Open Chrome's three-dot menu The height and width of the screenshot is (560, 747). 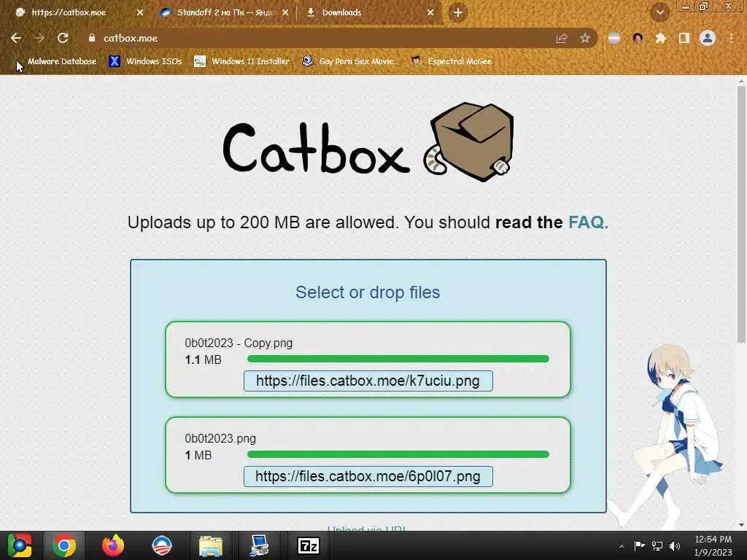click(x=731, y=38)
